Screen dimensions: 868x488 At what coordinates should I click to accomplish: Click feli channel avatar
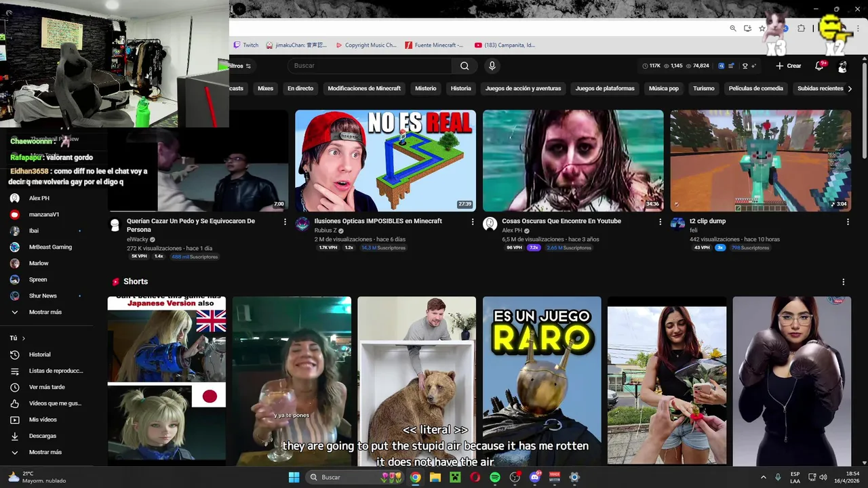[677, 224]
